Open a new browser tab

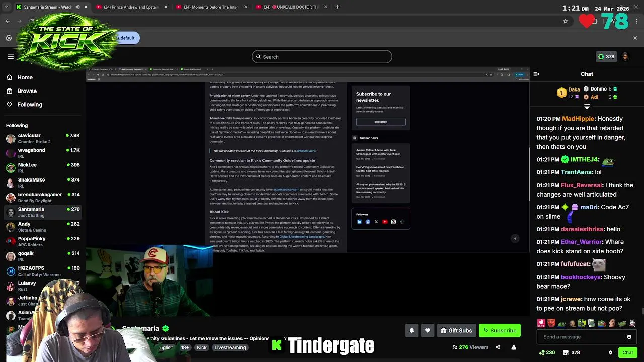tap(337, 7)
